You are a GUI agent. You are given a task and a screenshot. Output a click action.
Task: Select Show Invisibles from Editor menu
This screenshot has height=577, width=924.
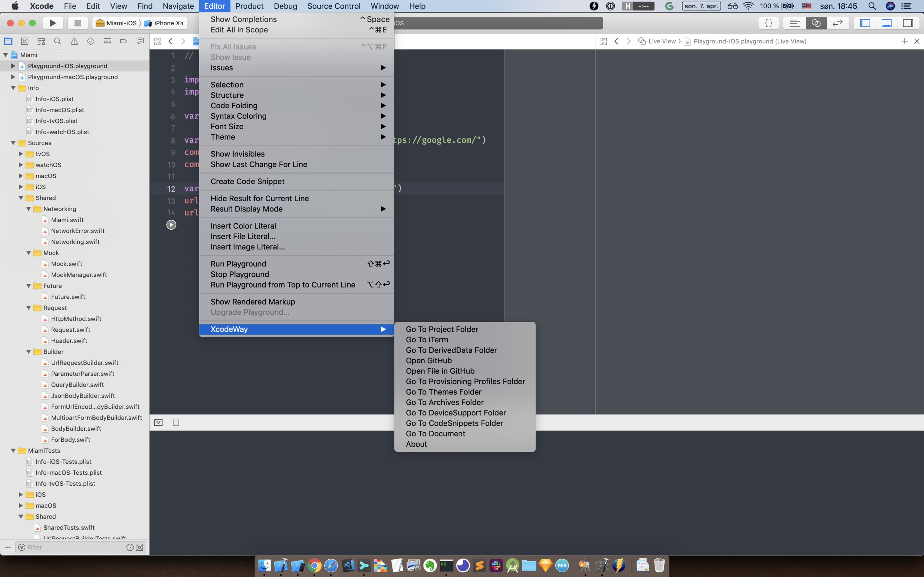(237, 154)
